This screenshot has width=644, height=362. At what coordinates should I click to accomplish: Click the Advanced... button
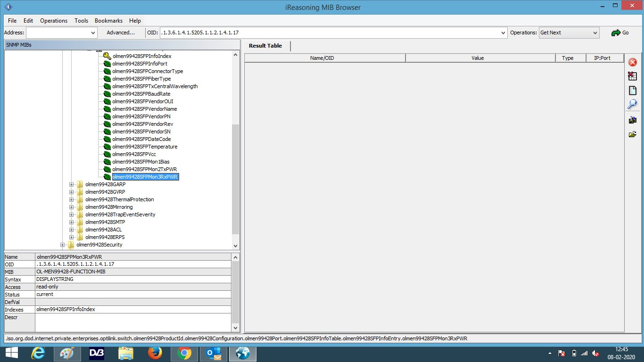click(x=121, y=33)
